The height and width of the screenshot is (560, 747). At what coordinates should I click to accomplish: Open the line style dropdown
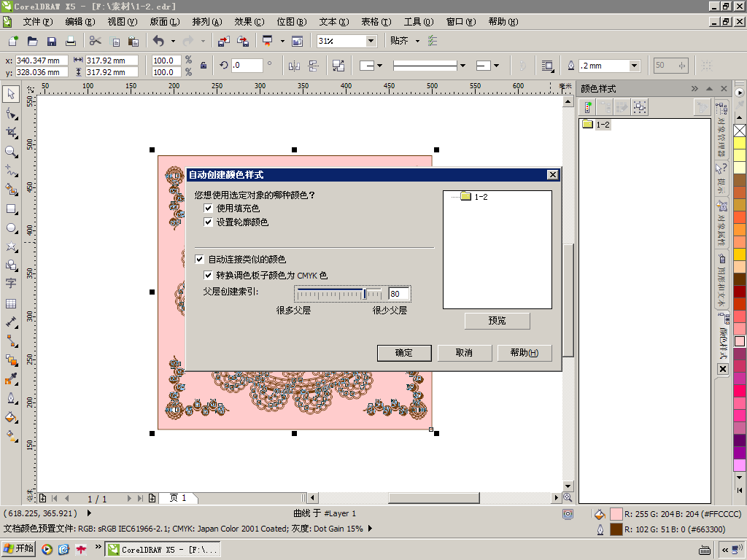pos(462,66)
